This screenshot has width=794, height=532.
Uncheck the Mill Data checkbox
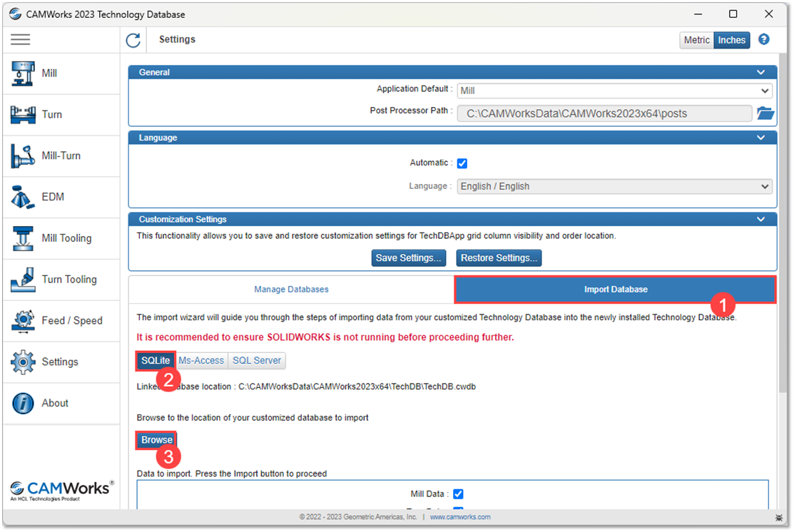click(459, 494)
